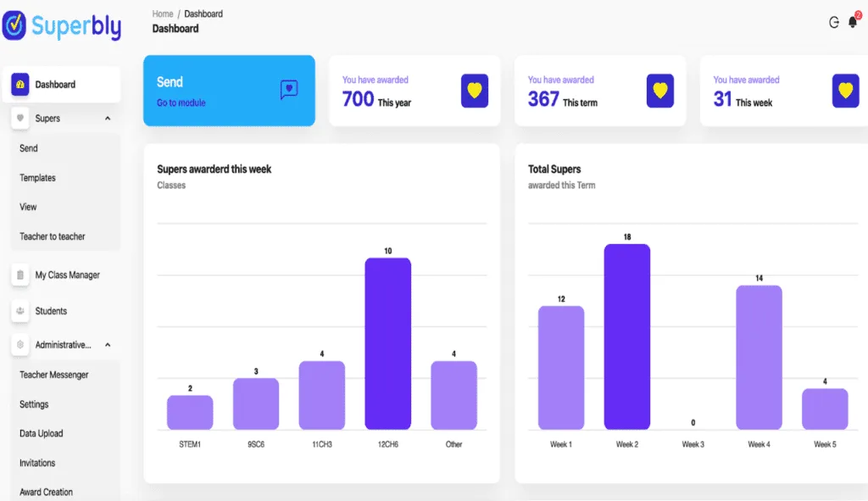The height and width of the screenshot is (501, 868).
Task: Open Award Creation in sidebar
Action: pyautogui.click(x=46, y=493)
